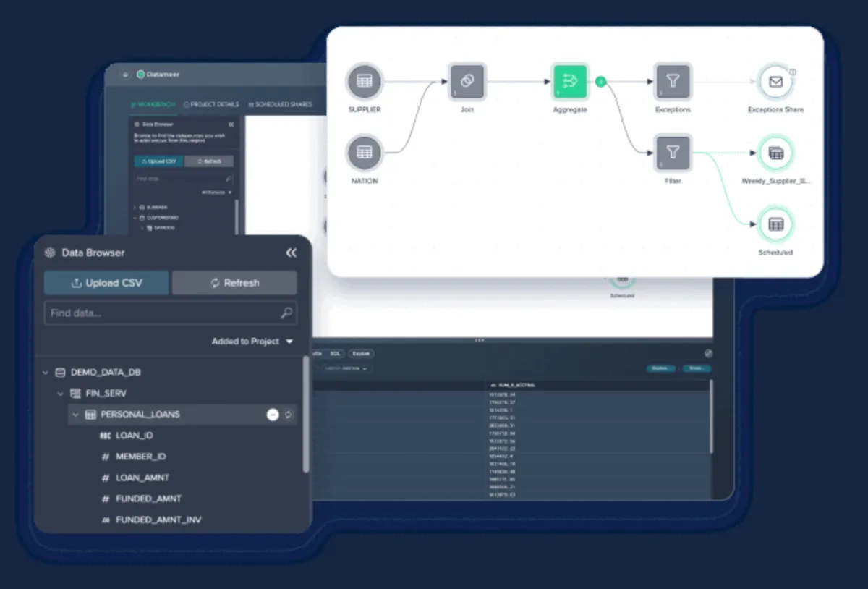Click the gear icon beside the front Data Browser title
This screenshot has width=868, height=589.
(x=50, y=253)
